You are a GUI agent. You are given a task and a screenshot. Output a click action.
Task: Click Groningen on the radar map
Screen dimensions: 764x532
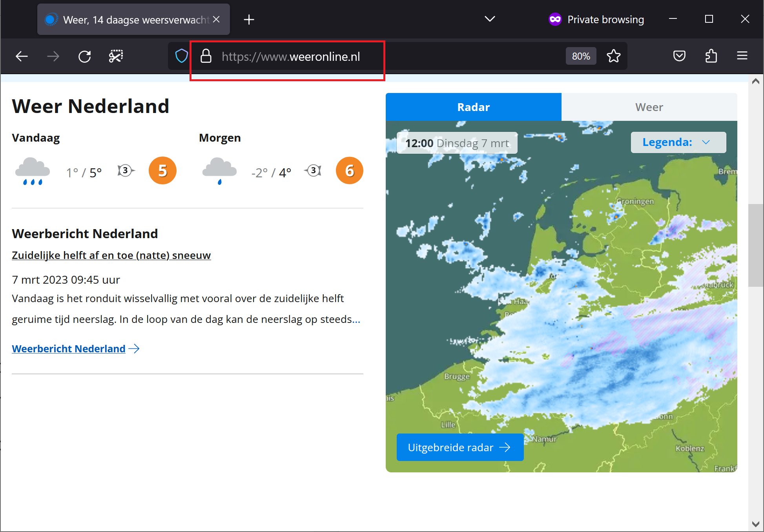click(x=635, y=201)
